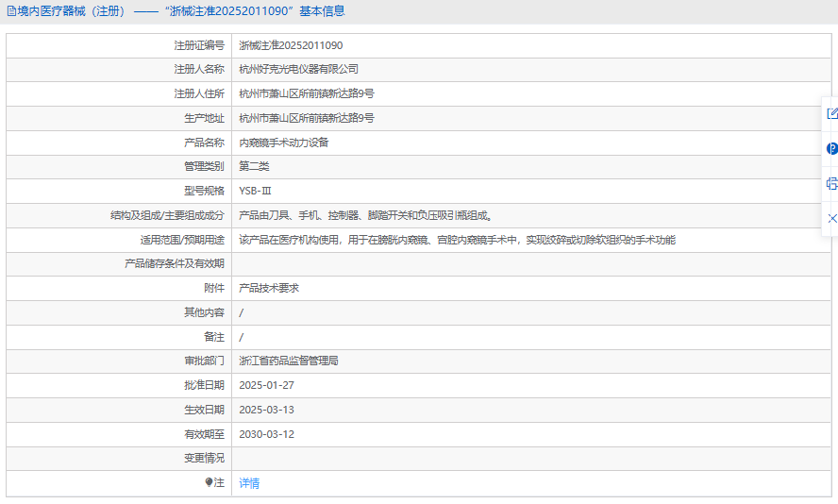
Task: Click the lightbulb icon next to 注
Action: point(209,482)
